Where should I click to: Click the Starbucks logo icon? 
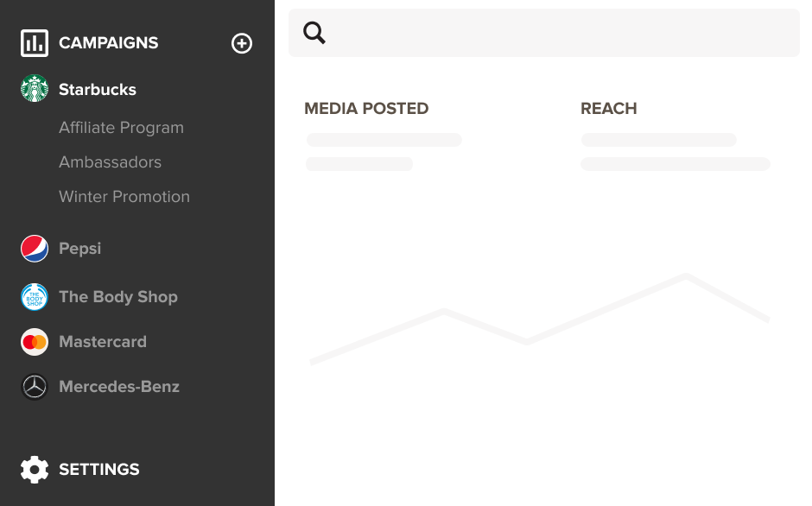35,89
